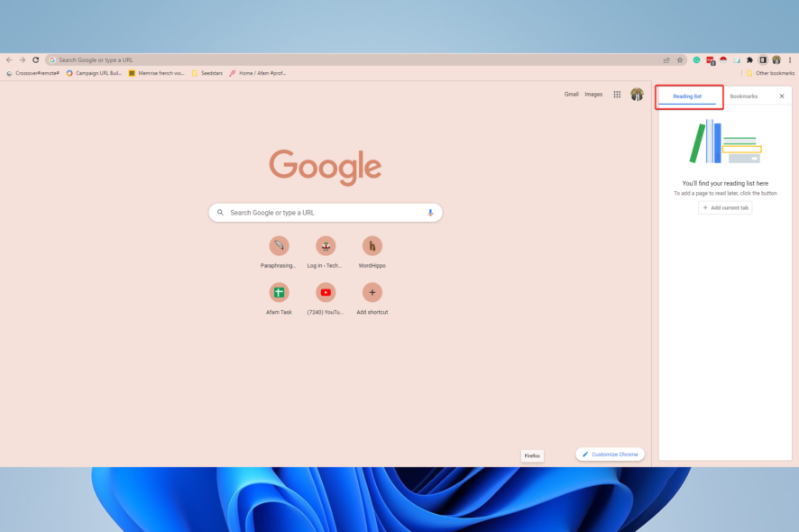The image size is (799, 532).
Task: Open the Memrise french bookmark
Action: click(x=156, y=73)
